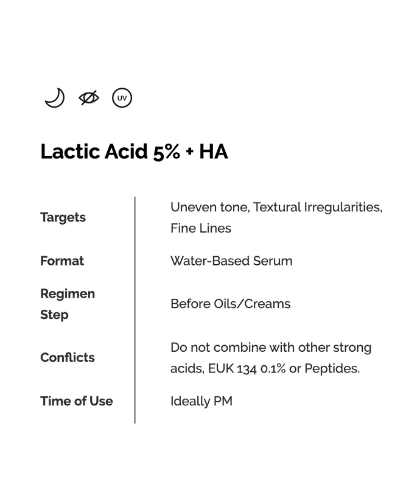The width and height of the screenshot is (420, 504).
Task: Select the Format label
Action: click(62, 261)
